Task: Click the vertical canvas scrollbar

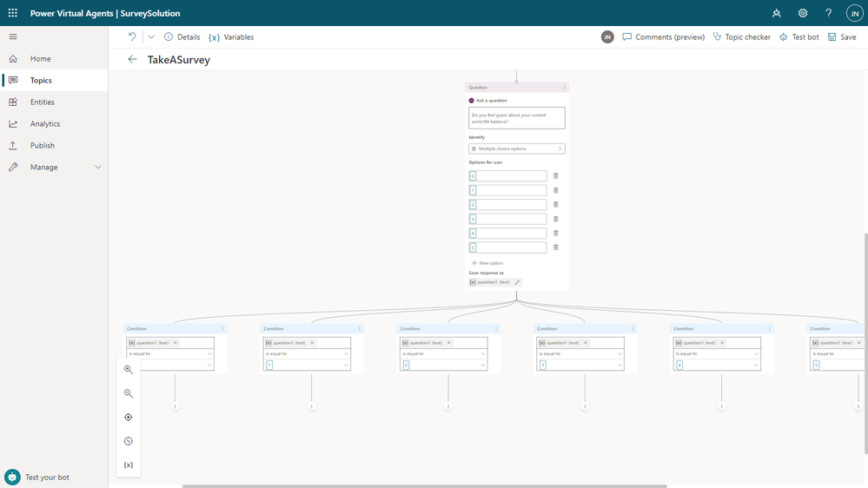Action: point(865,343)
